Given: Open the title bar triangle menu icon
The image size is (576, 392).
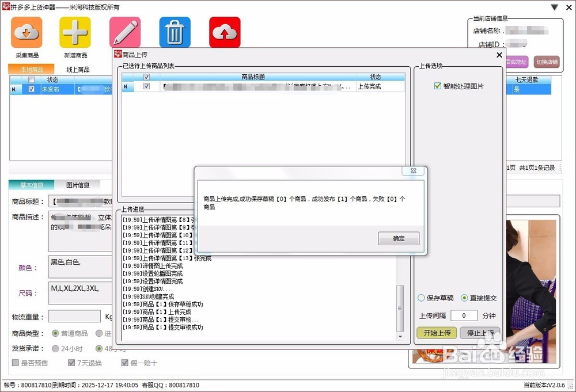Looking at the screenshot, I should pos(554,7).
